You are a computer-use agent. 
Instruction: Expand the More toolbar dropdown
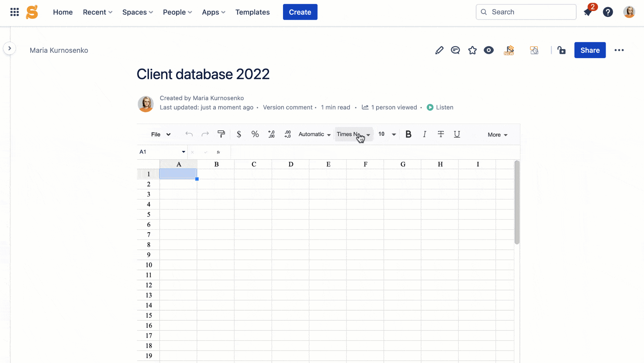[497, 135]
